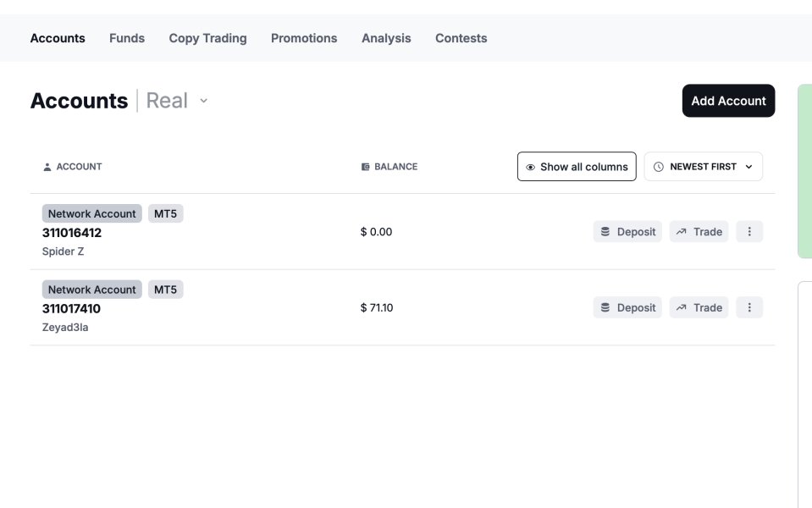The height and width of the screenshot is (508, 812).
Task: Open the Copy Trading tab
Action: coord(207,38)
